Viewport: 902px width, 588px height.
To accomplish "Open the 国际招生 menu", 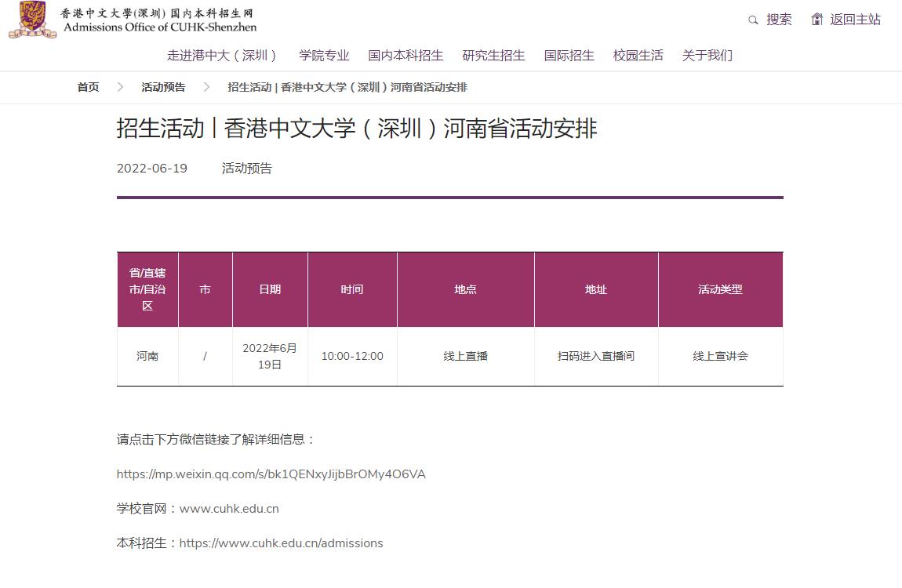I will 569,55.
